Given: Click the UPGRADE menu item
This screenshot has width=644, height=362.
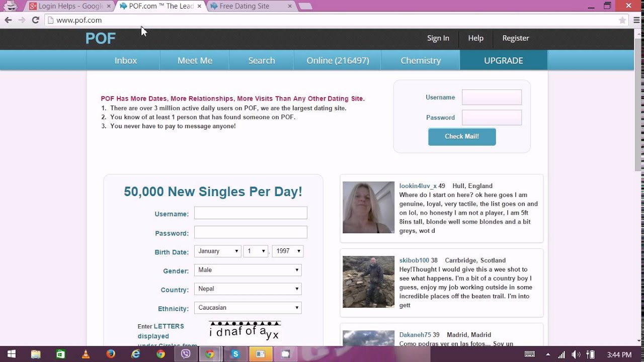Looking at the screenshot, I should tap(504, 60).
